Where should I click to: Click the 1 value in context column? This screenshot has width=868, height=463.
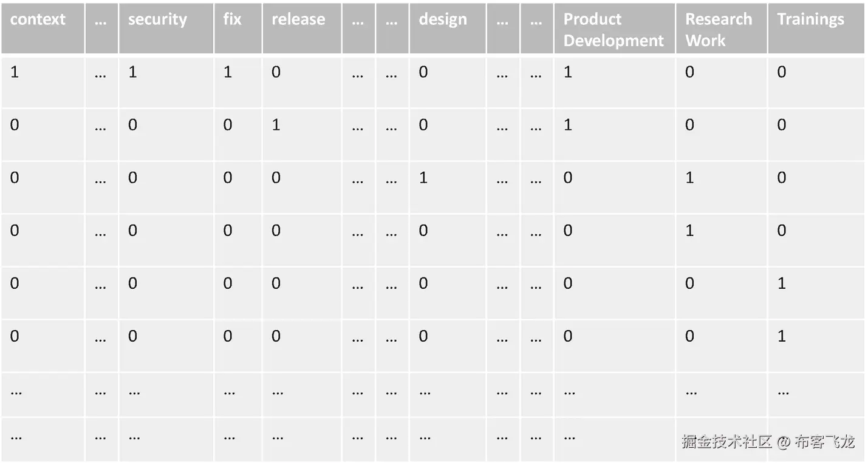pos(15,72)
